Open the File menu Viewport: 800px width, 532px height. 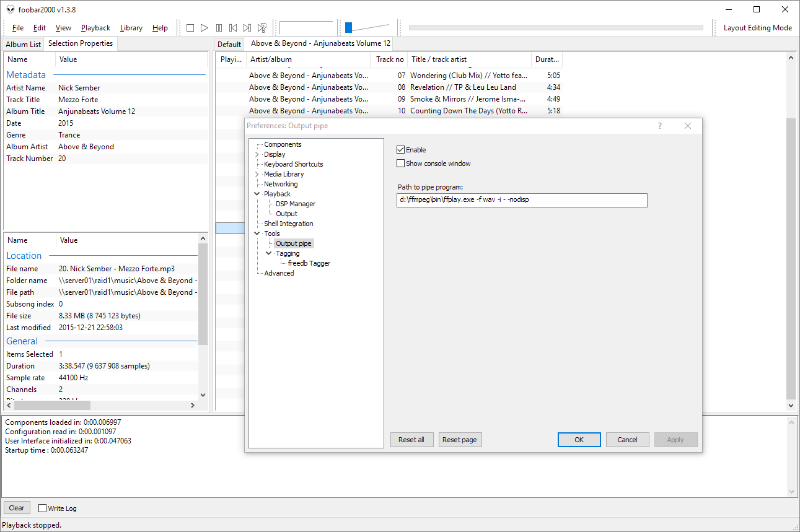click(x=18, y=28)
